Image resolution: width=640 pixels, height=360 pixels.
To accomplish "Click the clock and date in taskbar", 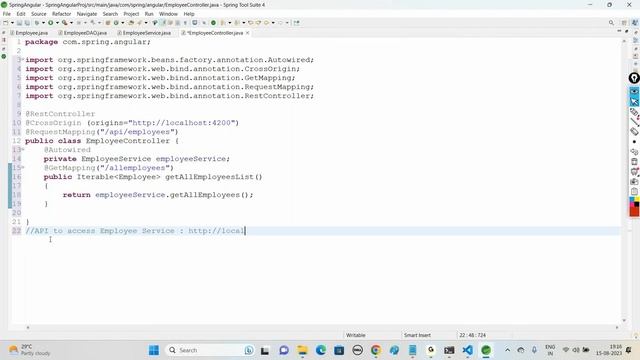I will [609, 350].
